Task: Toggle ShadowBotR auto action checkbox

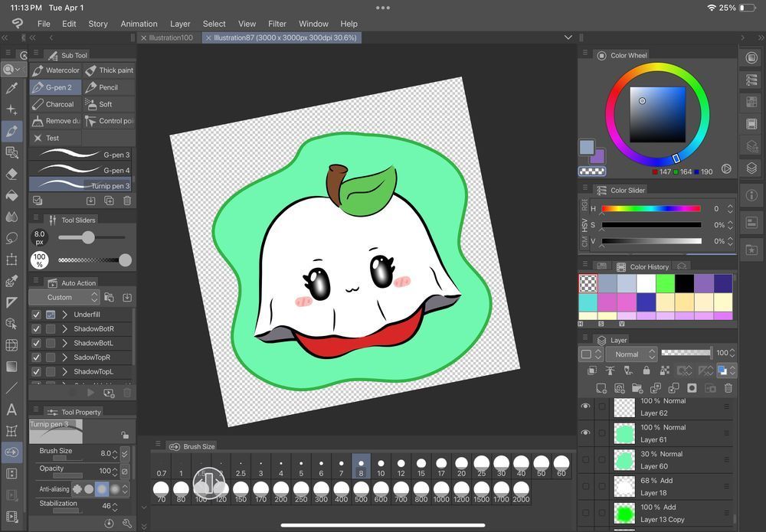Action: [36, 329]
